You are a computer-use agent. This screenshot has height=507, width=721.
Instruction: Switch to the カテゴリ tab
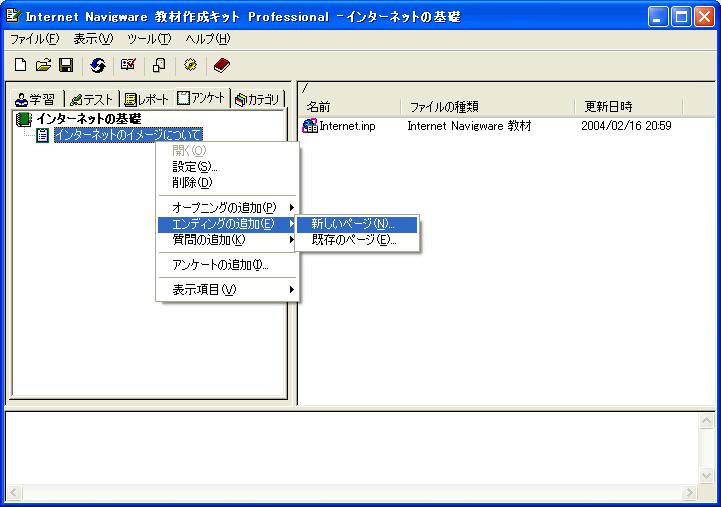257,99
